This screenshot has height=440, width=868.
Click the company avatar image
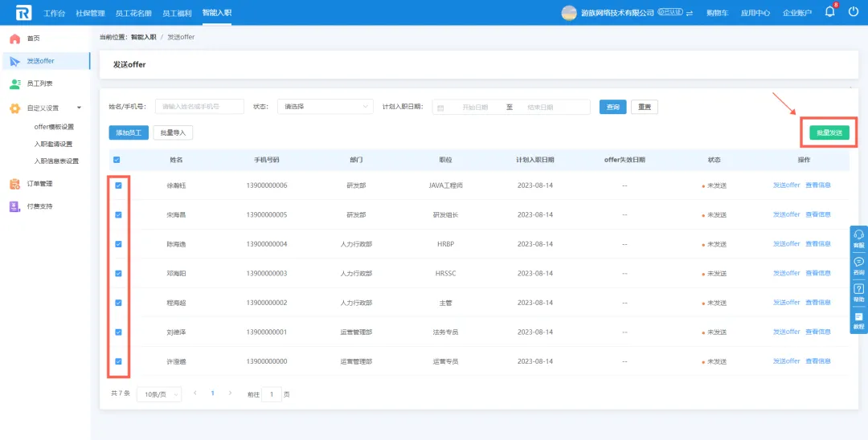(569, 13)
